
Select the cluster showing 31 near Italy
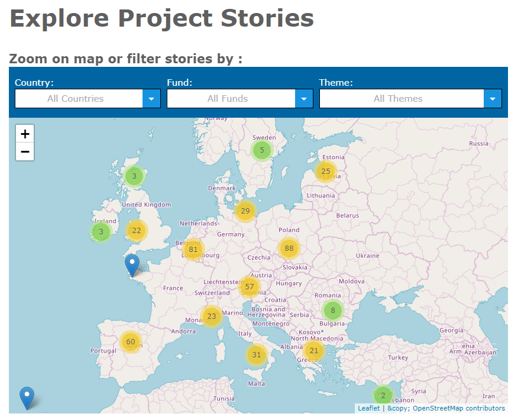pyautogui.click(x=256, y=355)
